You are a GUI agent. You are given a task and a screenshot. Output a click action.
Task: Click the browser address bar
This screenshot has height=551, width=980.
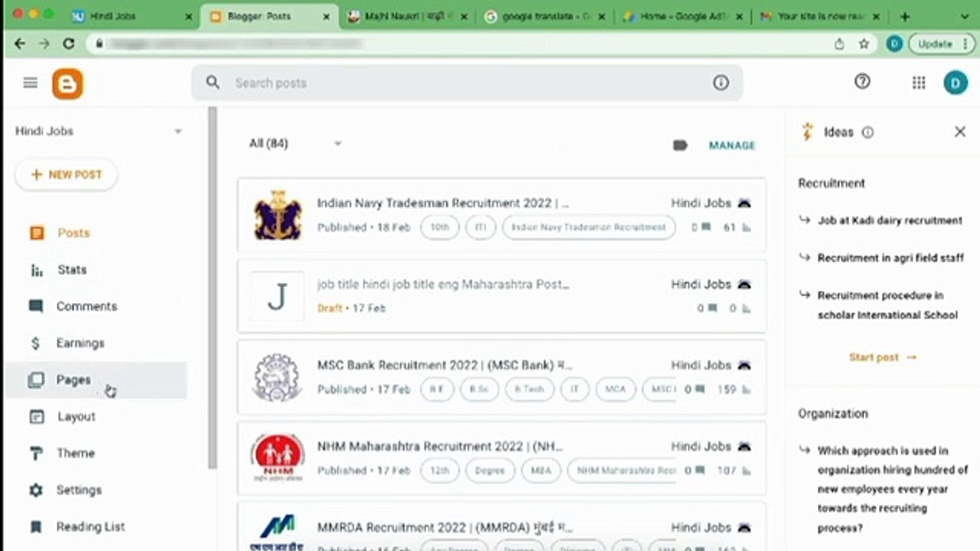[x=459, y=44]
